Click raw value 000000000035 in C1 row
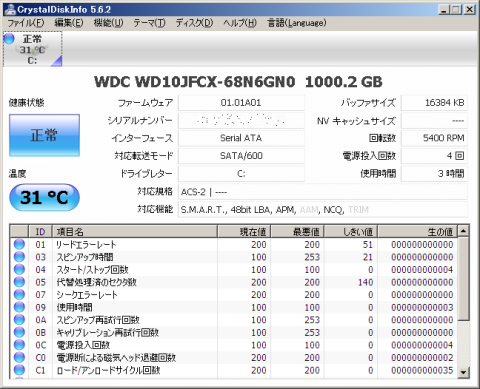Screen dimensions: 480x389 [x=422, y=370]
